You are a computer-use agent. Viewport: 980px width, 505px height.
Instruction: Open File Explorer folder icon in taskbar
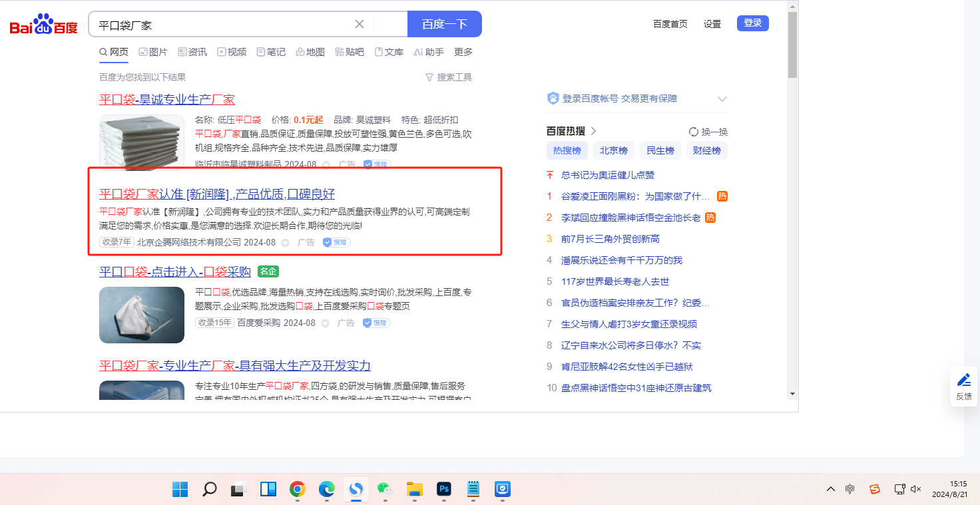click(415, 490)
